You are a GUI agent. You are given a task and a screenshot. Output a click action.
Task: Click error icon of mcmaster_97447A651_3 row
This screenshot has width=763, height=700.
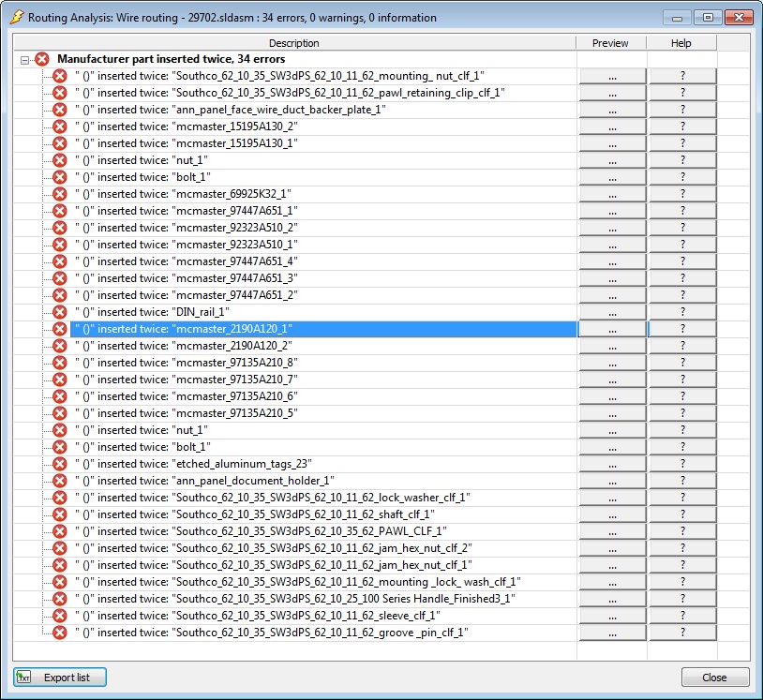pyautogui.click(x=60, y=278)
